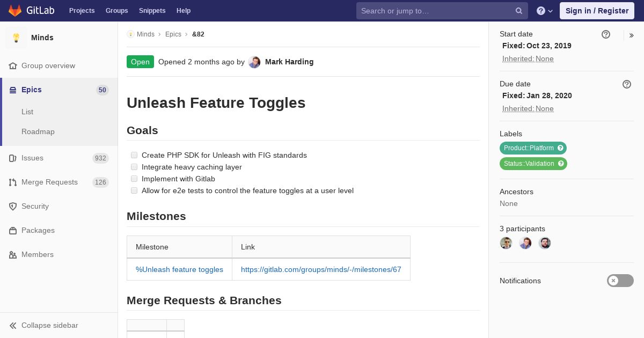The height and width of the screenshot is (338, 644).
Task: Check 'Integrate heavy caching layer' checkbox
Action: coord(134,167)
